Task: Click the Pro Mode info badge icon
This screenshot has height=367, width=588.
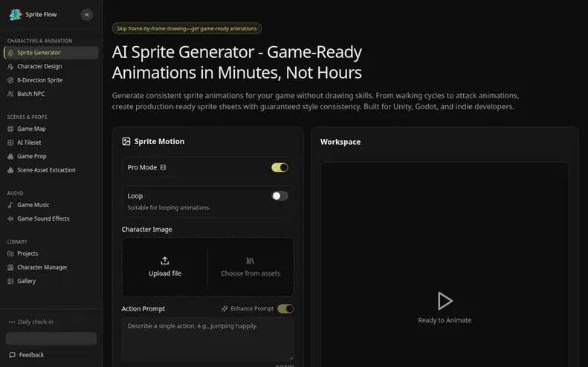Action: point(163,168)
